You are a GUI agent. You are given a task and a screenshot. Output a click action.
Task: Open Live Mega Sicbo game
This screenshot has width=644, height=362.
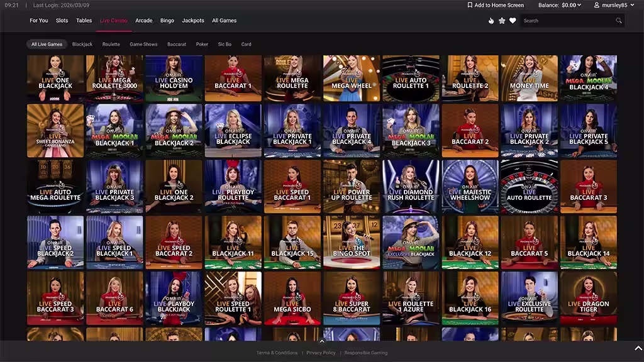tap(292, 299)
